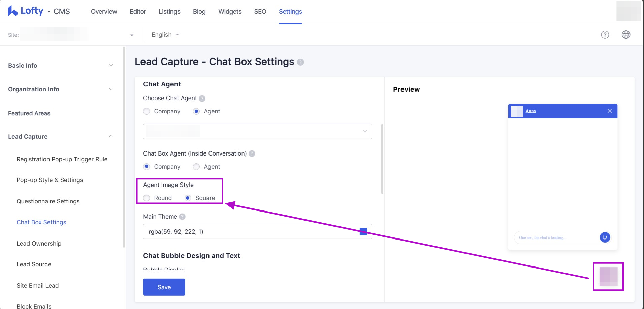The height and width of the screenshot is (309, 644).
Task: Click help icon beside Chat Box Settings title
Action: click(300, 62)
